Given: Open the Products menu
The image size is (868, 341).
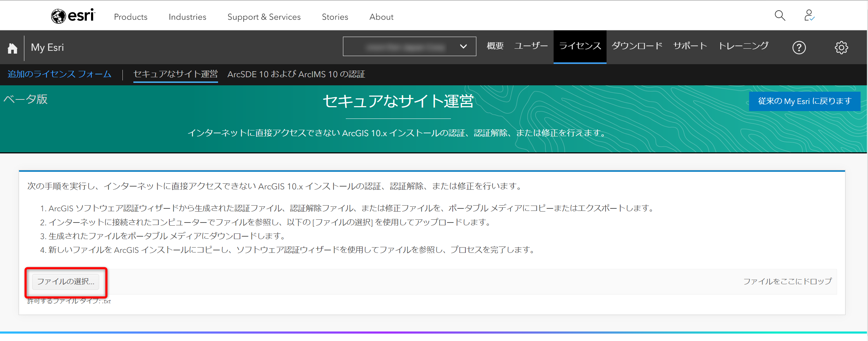Looking at the screenshot, I should (131, 17).
